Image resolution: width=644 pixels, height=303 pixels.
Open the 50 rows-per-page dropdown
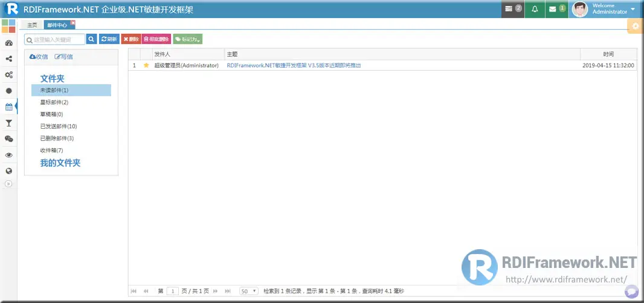(x=248, y=291)
